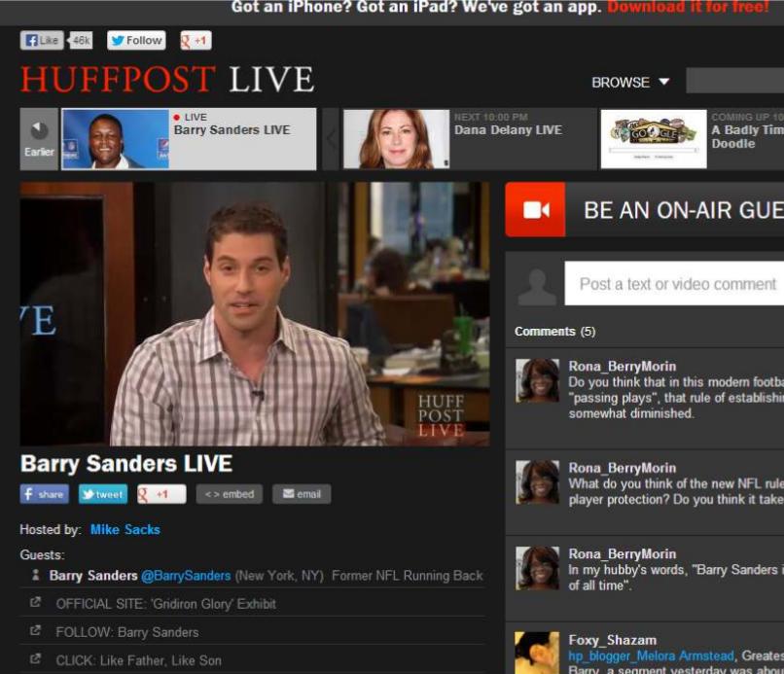The height and width of the screenshot is (674, 784).
Task: Open CLICK: Like Father, Like Son link
Action: [138, 660]
